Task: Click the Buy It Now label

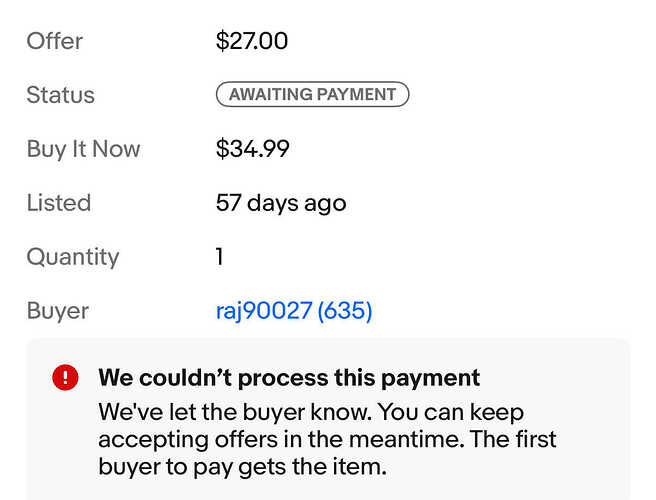Action: (83, 149)
